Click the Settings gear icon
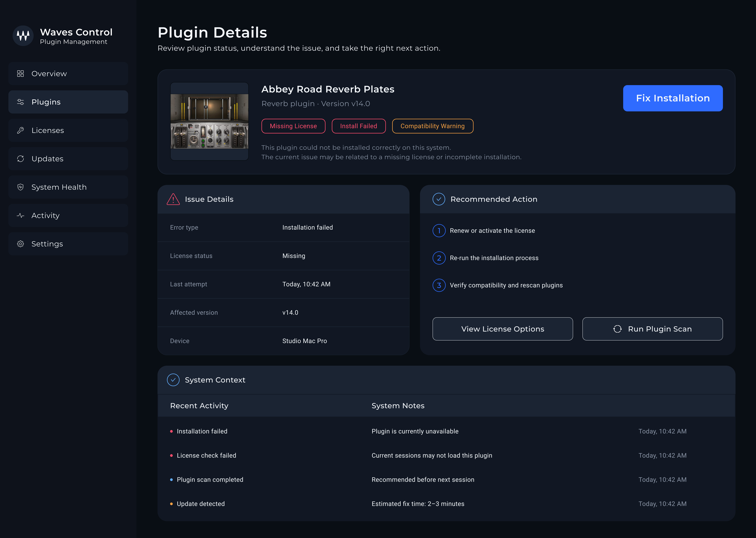Image resolution: width=756 pixels, height=538 pixels. [x=20, y=244]
